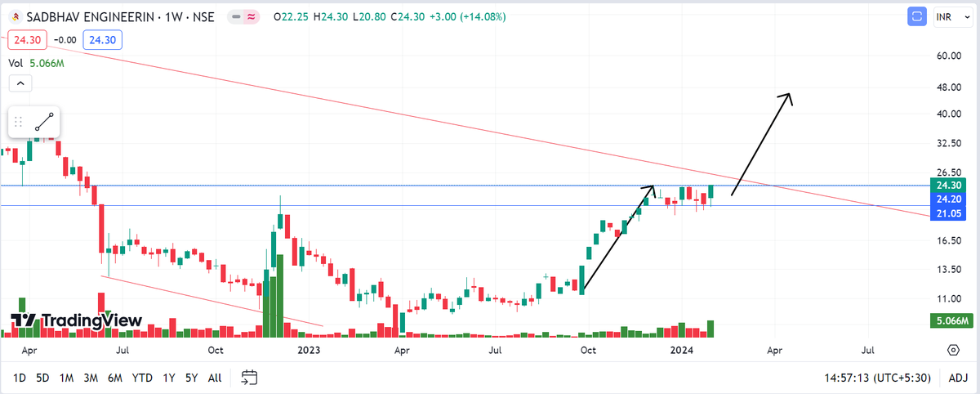Open the INR currency dropdown
The width and height of the screenshot is (980, 394).
pyautogui.click(x=953, y=16)
